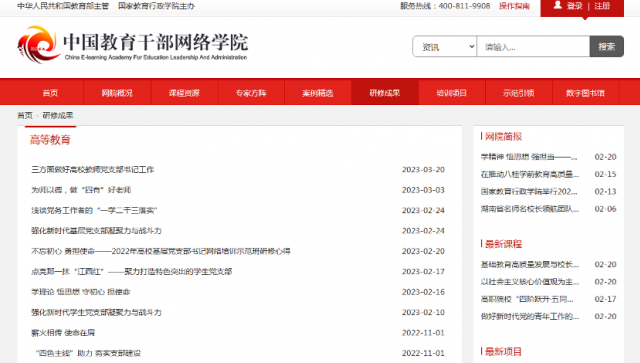Open the 课程资源 navigation item

point(184,93)
